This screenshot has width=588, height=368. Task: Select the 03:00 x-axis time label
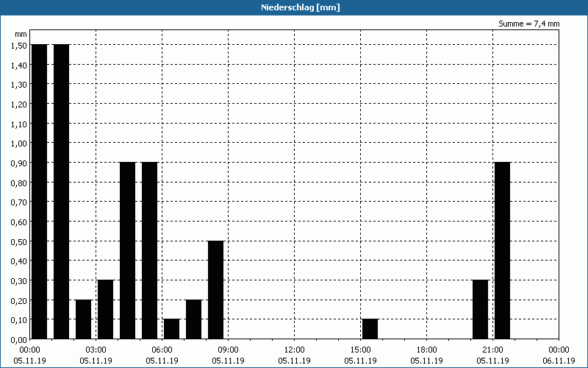[x=96, y=350]
